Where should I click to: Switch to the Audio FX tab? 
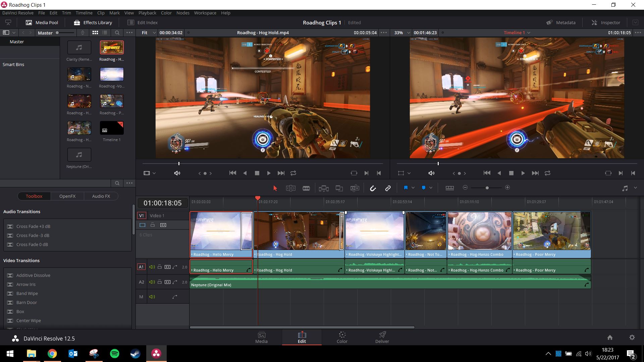coord(101,196)
